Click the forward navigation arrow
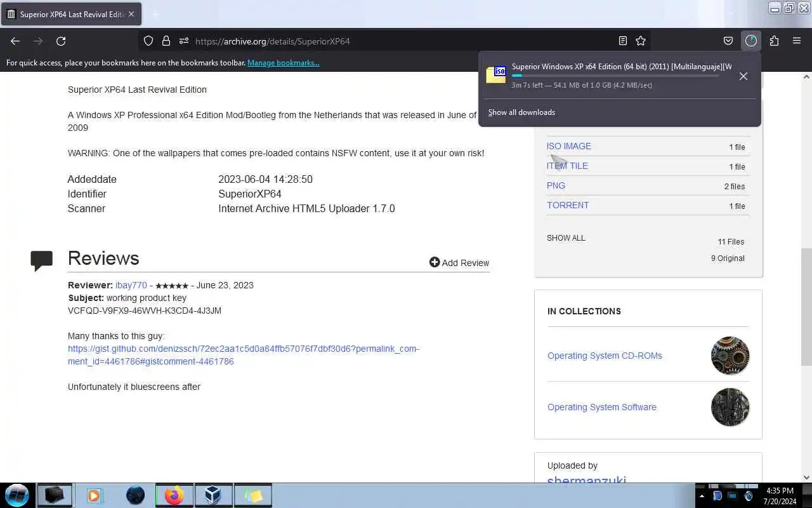Viewport: 812px width, 508px height. point(38,41)
